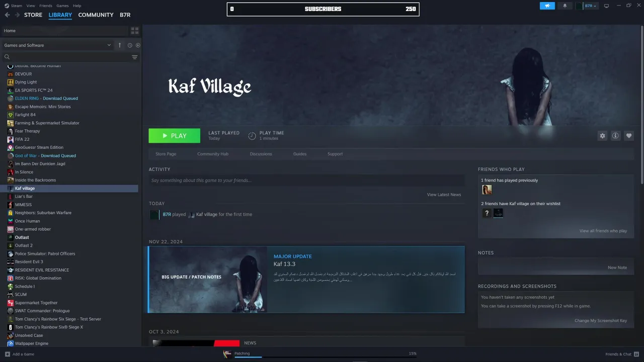Viewport: 644px width, 362px height.
Task: Click Change My Screenshot Key
Action: pos(601,321)
